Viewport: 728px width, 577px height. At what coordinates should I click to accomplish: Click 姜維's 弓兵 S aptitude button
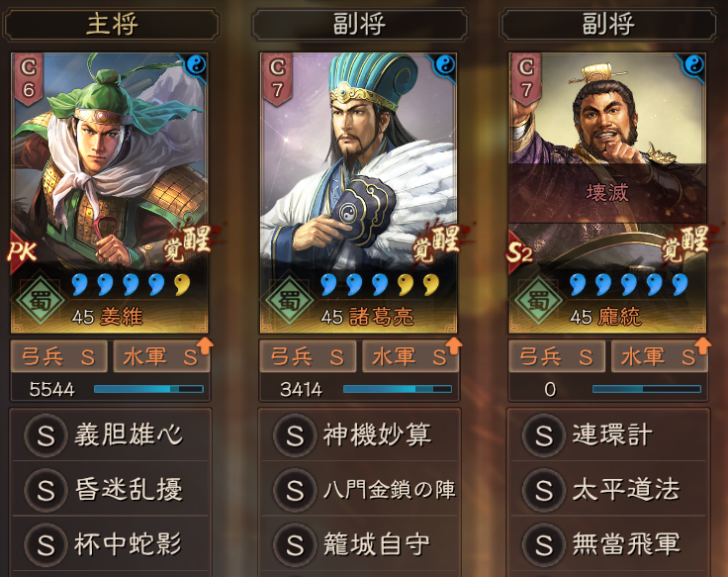click(x=59, y=357)
